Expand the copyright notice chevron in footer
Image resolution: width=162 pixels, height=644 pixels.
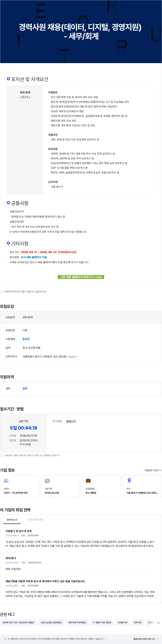pyautogui.click(x=106, y=639)
